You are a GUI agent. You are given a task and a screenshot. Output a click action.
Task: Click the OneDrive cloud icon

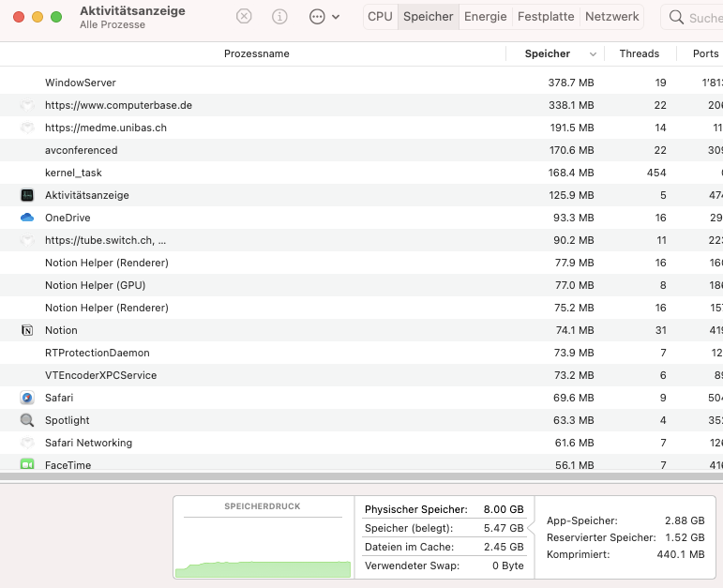point(27,218)
